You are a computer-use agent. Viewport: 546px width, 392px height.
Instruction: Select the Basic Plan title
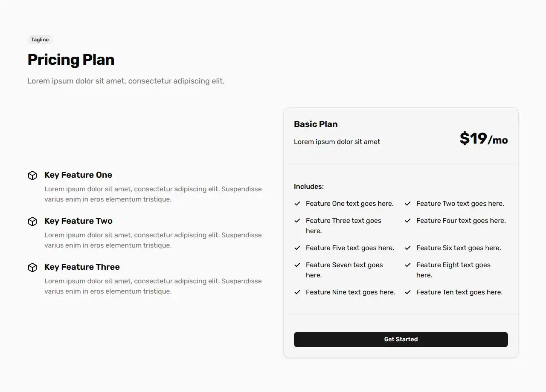[x=316, y=124]
